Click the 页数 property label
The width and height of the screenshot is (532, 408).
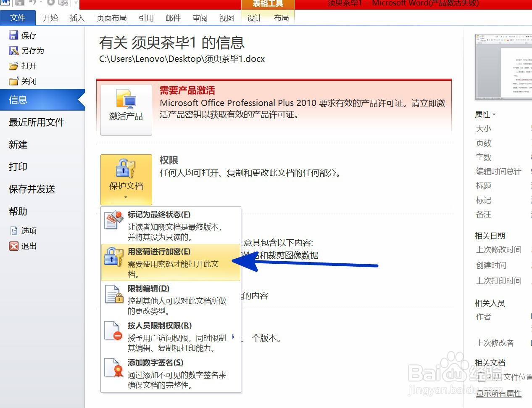pos(484,143)
